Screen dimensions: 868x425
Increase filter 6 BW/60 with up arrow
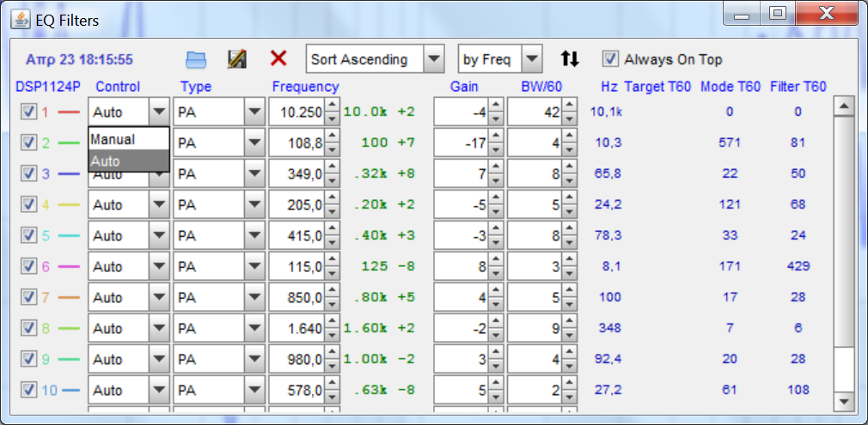[x=569, y=261]
